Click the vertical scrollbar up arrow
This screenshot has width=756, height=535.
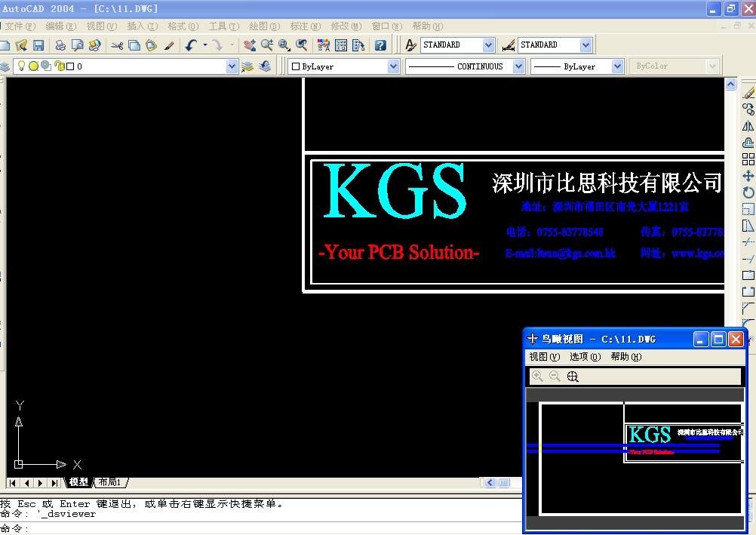(x=731, y=85)
